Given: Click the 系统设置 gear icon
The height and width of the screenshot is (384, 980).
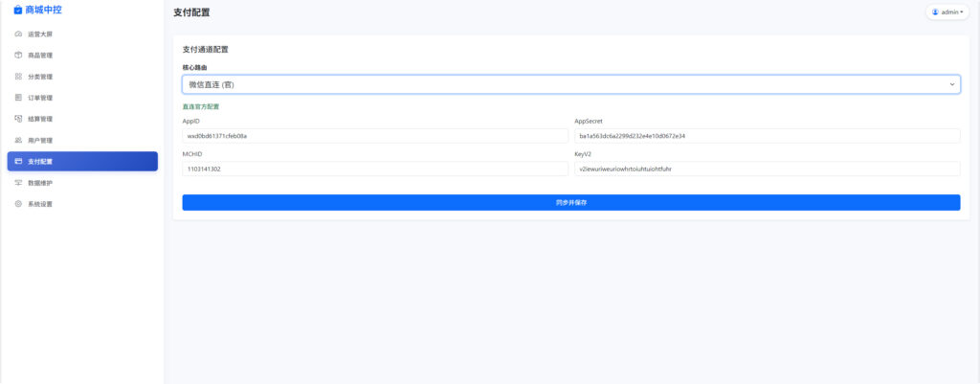Looking at the screenshot, I should (x=18, y=204).
